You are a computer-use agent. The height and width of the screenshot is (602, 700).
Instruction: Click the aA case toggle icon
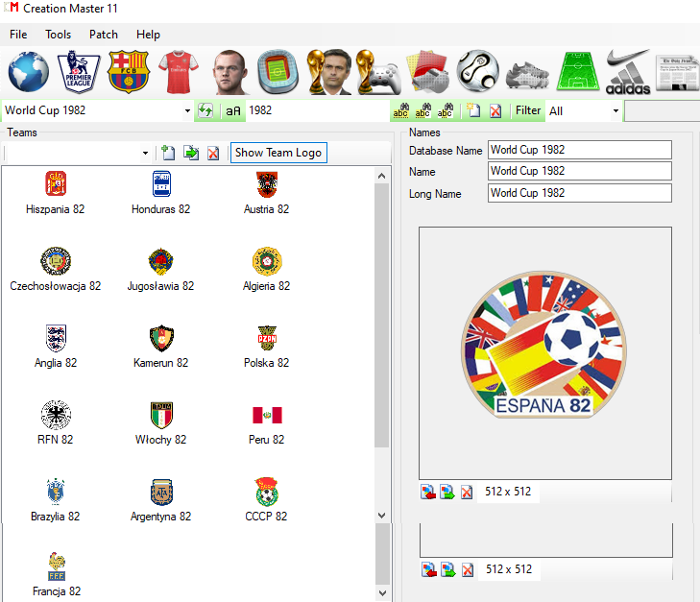pos(233,110)
